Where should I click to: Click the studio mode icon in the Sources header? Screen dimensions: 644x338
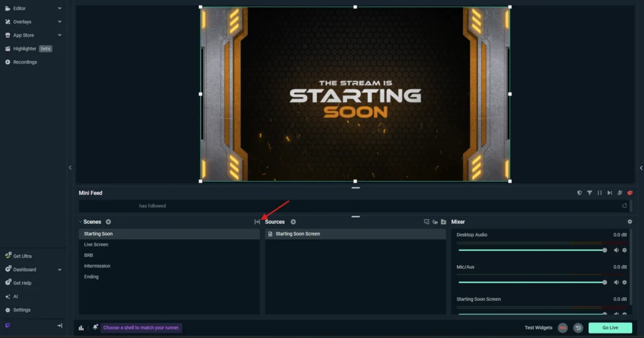pyautogui.click(x=426, y=222)
